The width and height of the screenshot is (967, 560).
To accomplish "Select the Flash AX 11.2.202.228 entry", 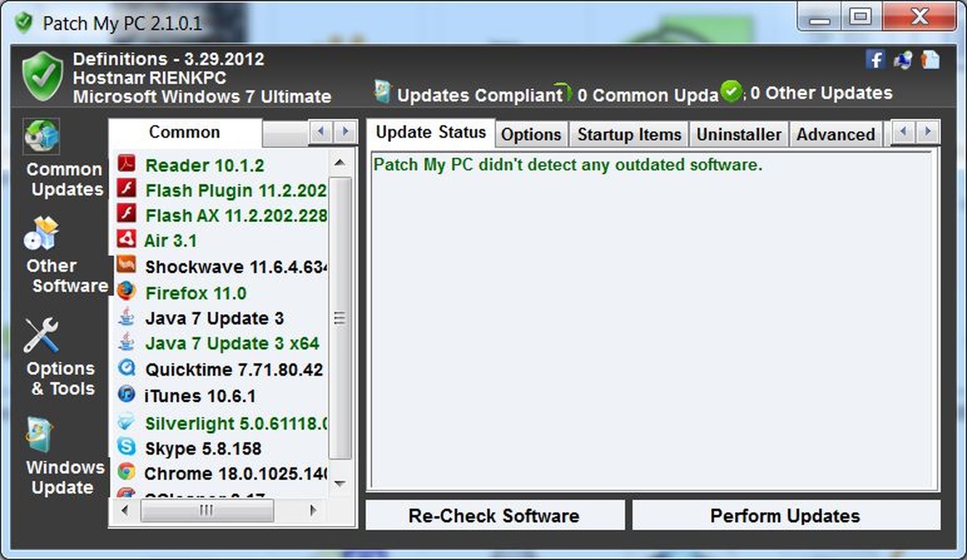I will [x=236, y=215].
